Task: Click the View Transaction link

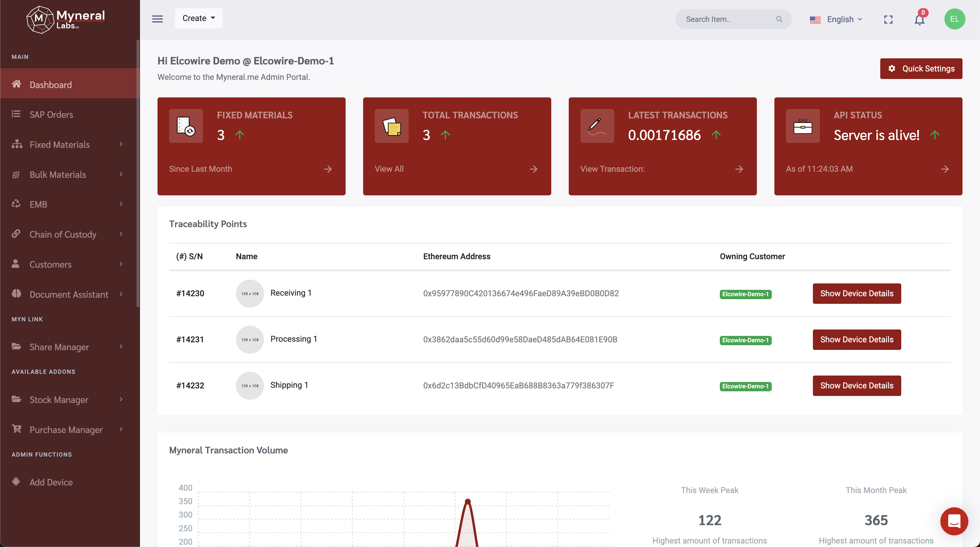Action: click(x=612, y=169)
